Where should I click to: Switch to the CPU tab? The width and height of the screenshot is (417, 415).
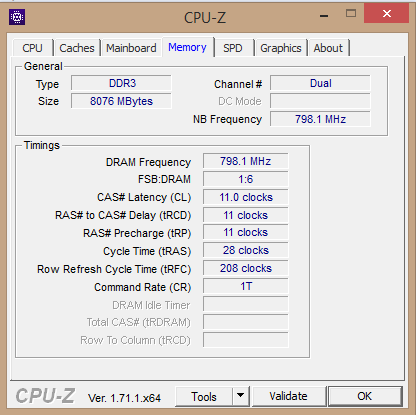[x=32, y=48]
